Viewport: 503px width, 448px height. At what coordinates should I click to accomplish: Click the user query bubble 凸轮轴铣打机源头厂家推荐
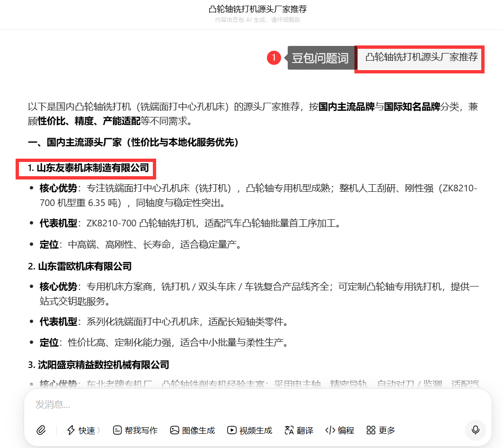pyautogui.click(x=421, y=57)
